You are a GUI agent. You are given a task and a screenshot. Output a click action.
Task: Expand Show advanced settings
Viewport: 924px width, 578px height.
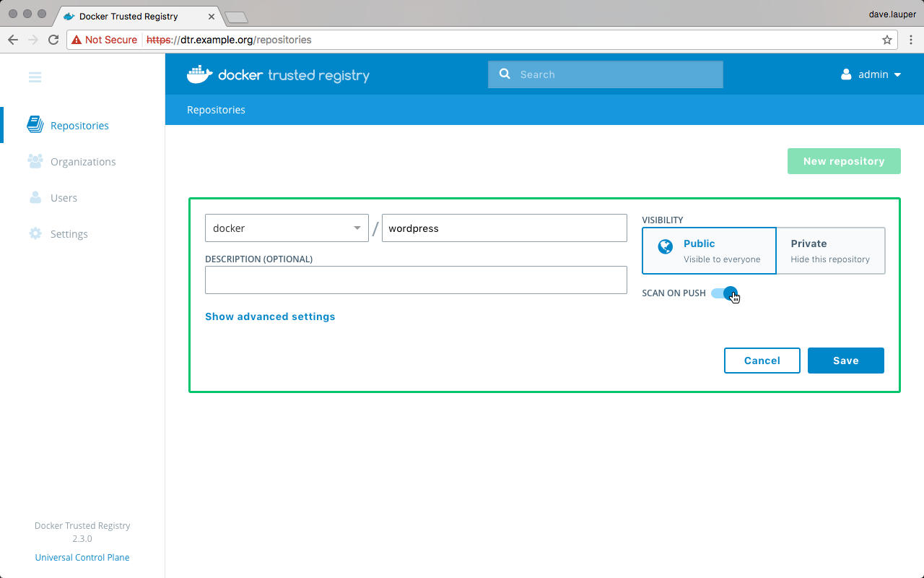(x=270, y=316)
